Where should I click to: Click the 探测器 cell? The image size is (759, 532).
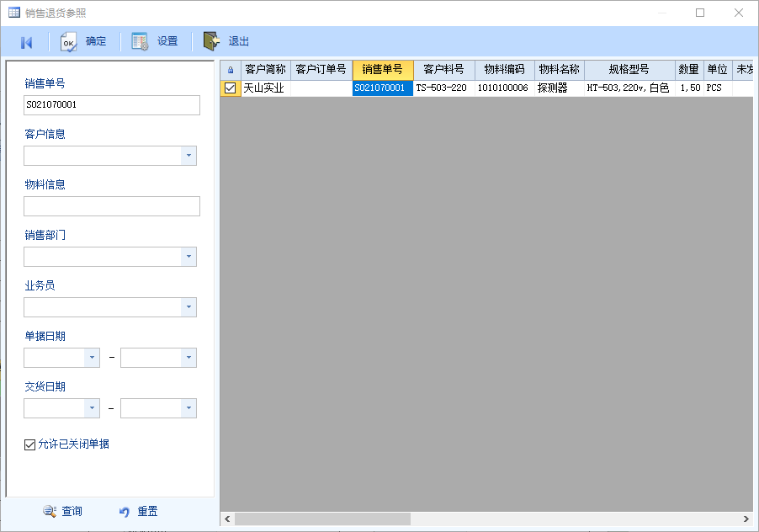point(559,88)
